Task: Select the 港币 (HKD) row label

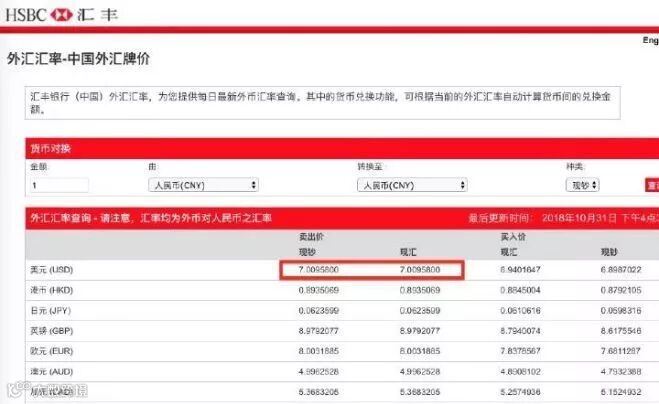Action: click(x=51, y=290)
